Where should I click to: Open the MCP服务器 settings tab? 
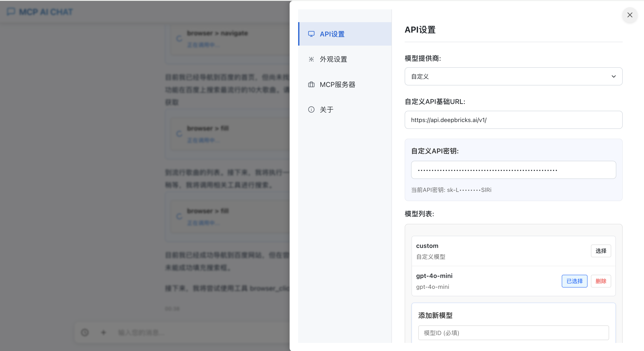click(x=337, y=84)
